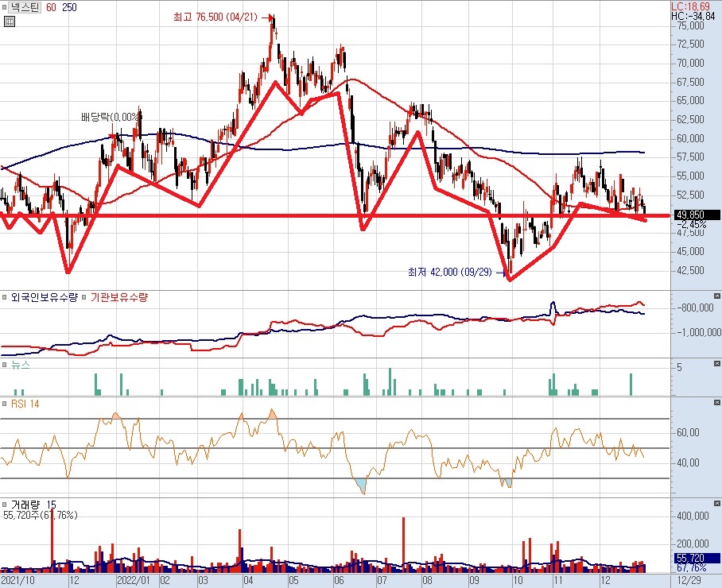This screenshot has height=588, width=722.
Task: Click the 외국인보유수량 legend label
Action: point(45,297)
